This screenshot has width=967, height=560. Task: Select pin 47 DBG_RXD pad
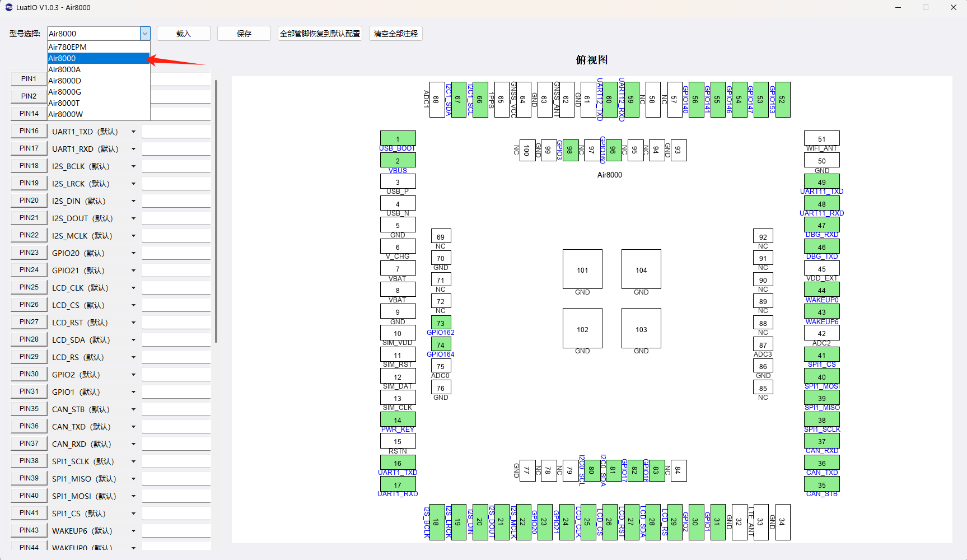click(821, 225)
